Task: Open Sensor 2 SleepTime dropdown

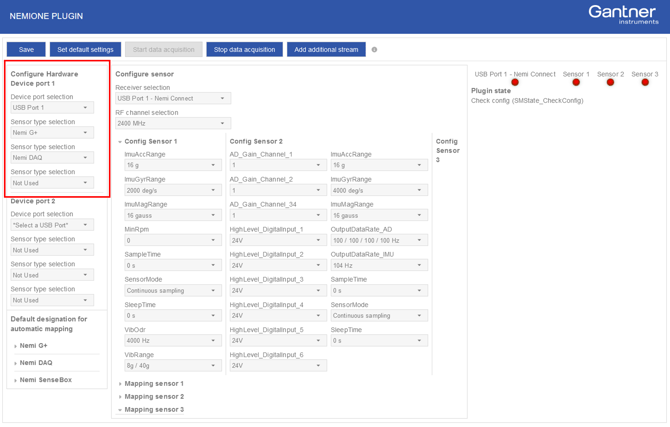Action: [379, 341]
